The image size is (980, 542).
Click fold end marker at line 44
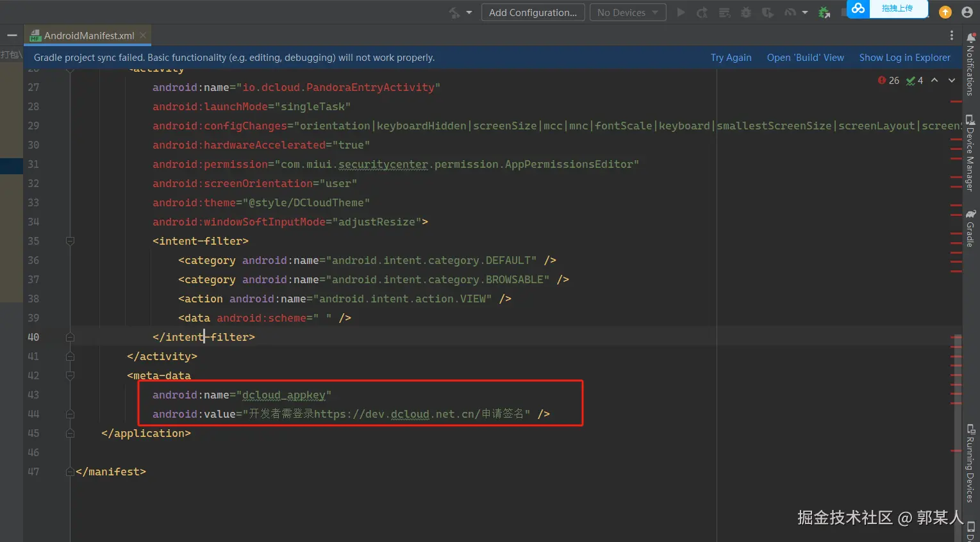(x=70, y=414)
